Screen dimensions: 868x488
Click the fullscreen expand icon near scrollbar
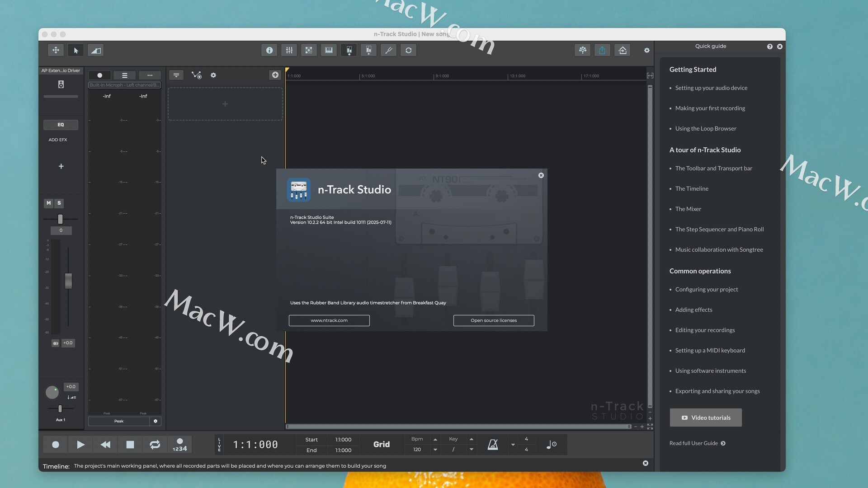click(x=650, y=427)
